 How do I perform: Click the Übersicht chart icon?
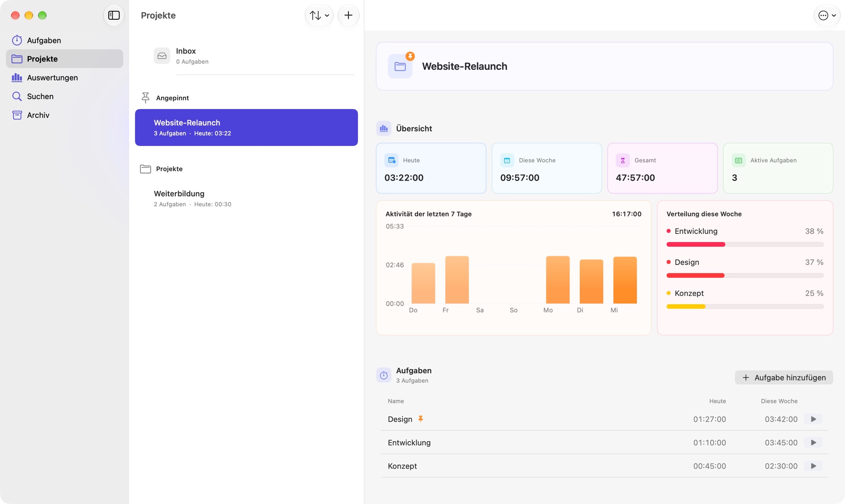384,128
